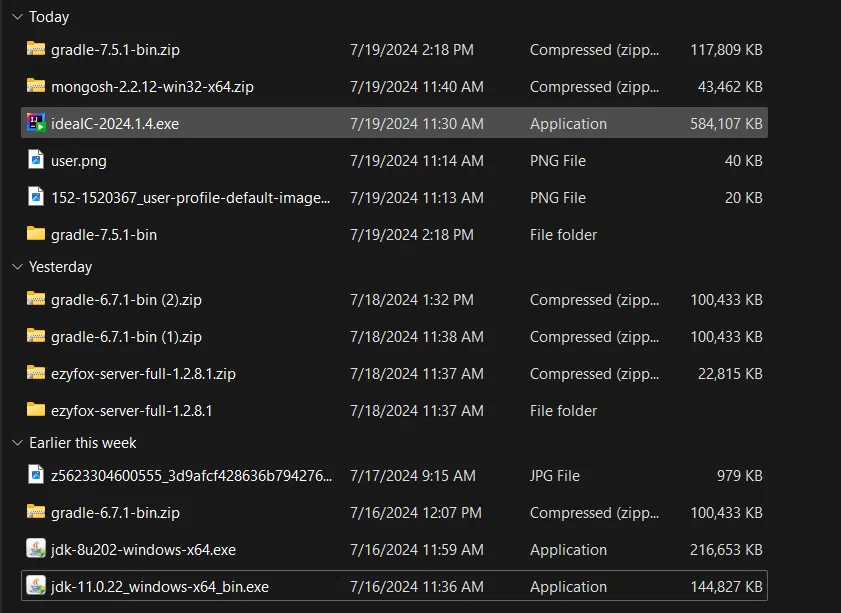The width and height of the screenshot is (841, 613).
Task: Select file name user.png
Action: click(x=79, y=161)
